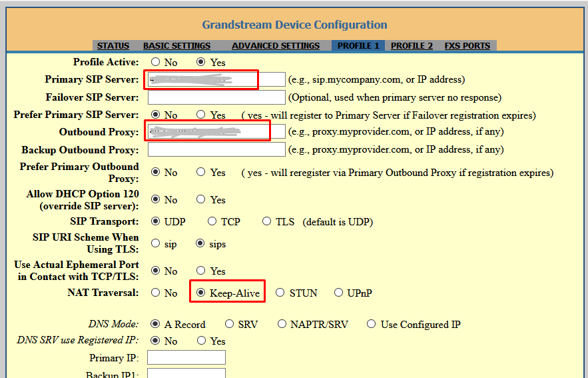Image resolution: width=588 pixels, height=378 pixels.
Task: Go to FXS PORTS tab
Action: (467, 46)
